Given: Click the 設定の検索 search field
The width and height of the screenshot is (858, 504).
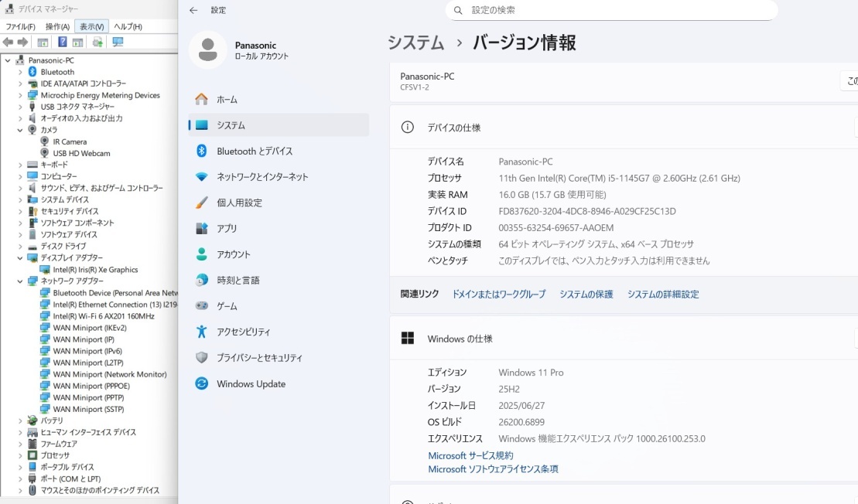Looking at the screenshot, I should coord(611,10).
